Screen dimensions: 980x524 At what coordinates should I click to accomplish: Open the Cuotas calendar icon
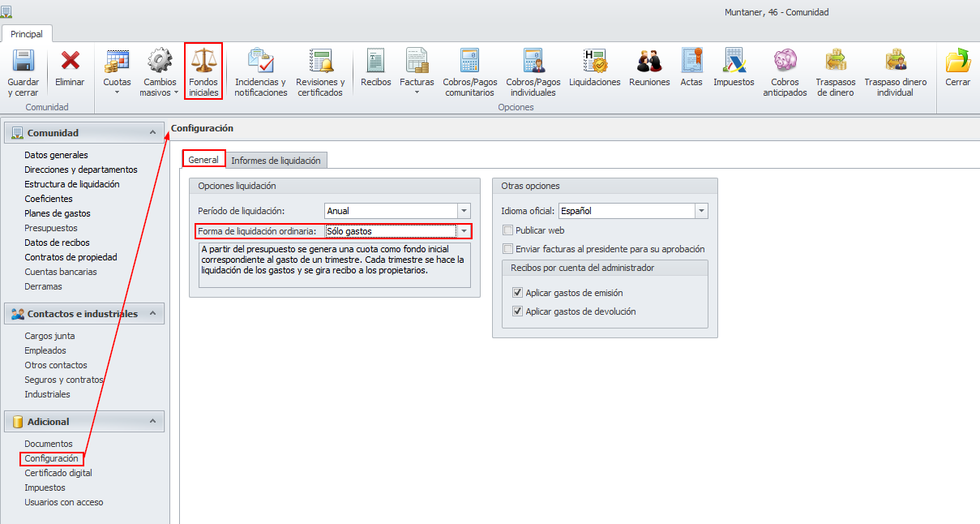click(118, 61)
